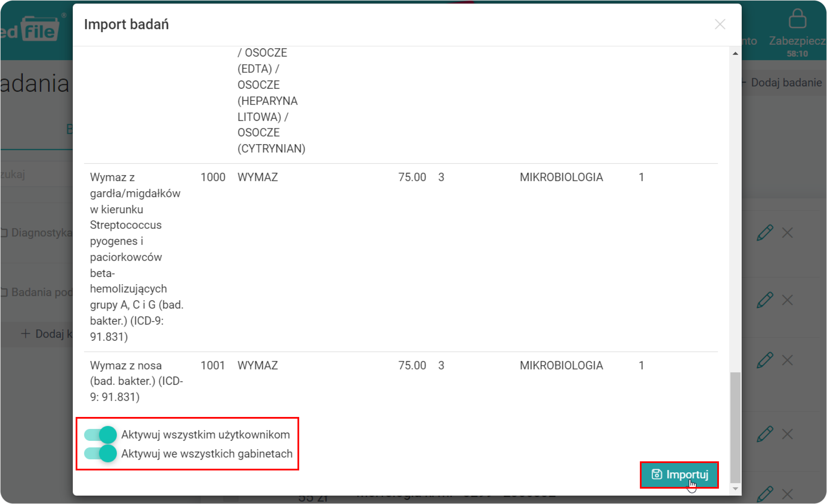Click the Zabezpiecz lock icon

pos(797,18)
